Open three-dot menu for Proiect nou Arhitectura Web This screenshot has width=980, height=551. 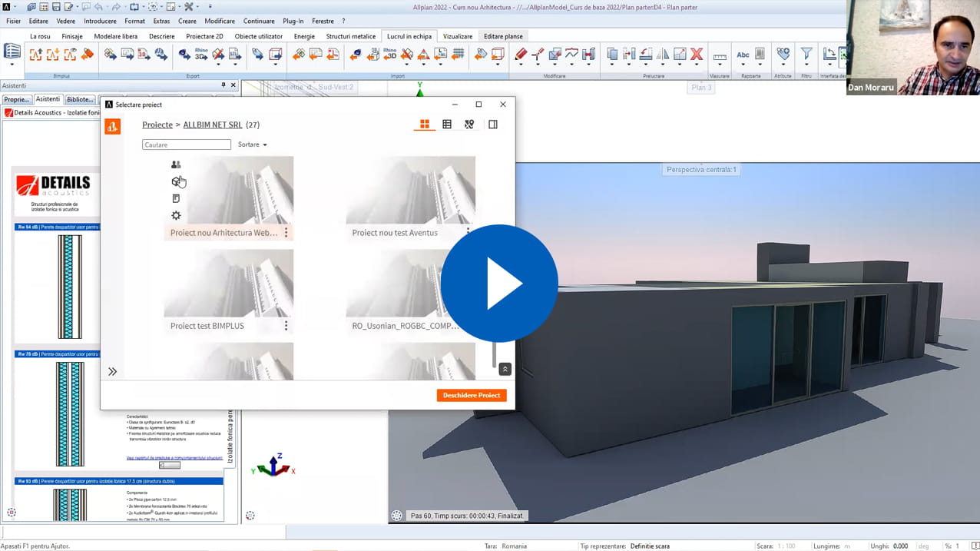point(286,233)
